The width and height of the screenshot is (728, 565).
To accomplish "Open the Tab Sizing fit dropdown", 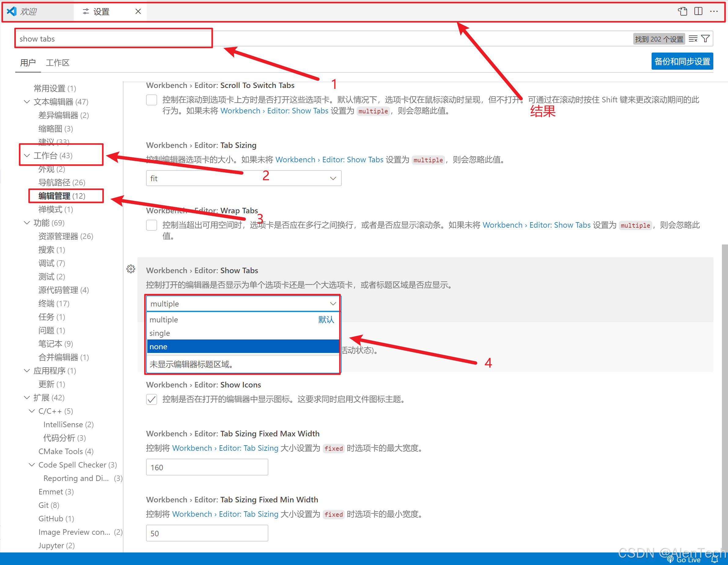I will pyautogui.click(x=243, y=178).
